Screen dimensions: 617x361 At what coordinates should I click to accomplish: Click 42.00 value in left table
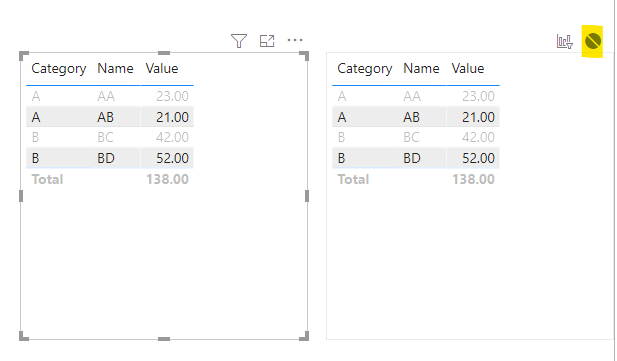[x=172, y=137]
